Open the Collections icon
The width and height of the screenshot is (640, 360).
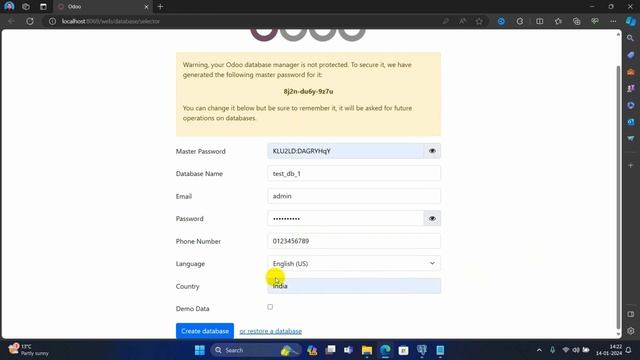click(576, 21)
